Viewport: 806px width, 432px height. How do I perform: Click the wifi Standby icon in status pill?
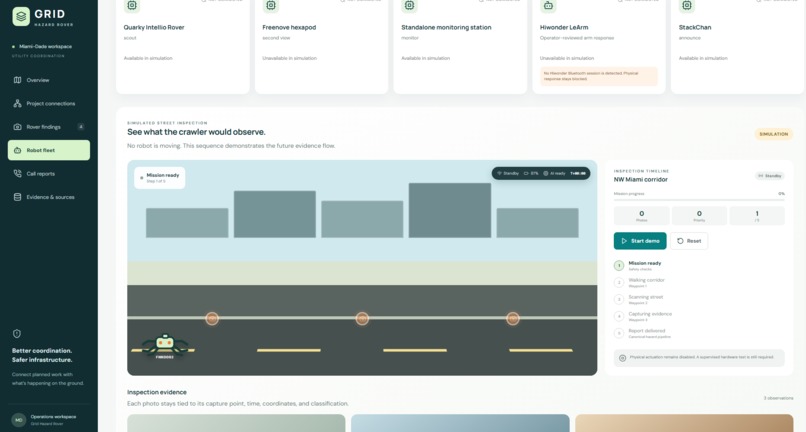click(x=499, y=173)
